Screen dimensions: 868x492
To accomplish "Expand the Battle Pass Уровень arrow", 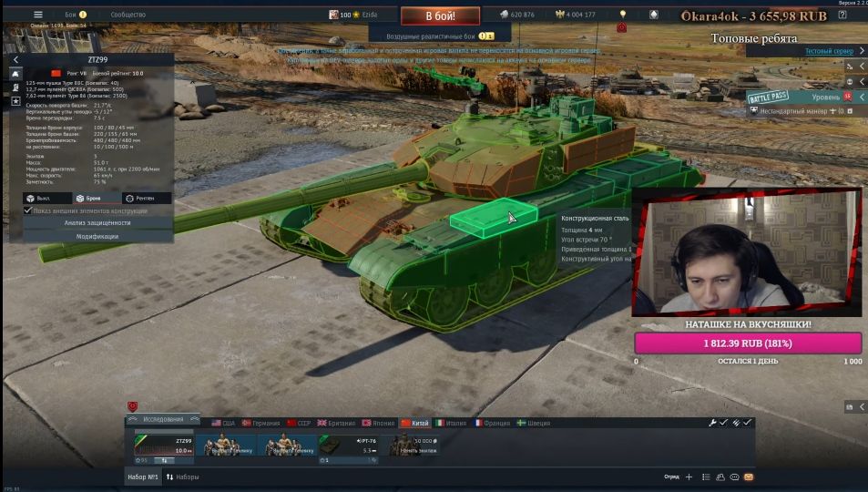I will [x=862, y=97].
